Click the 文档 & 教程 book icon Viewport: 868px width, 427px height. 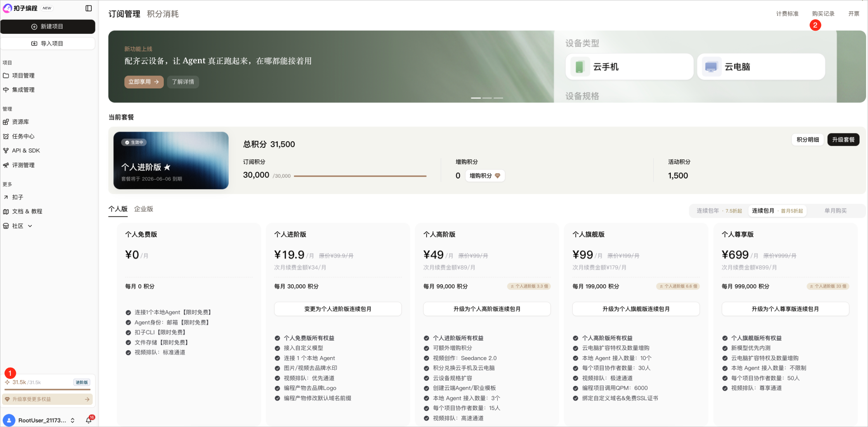(6, 211)
